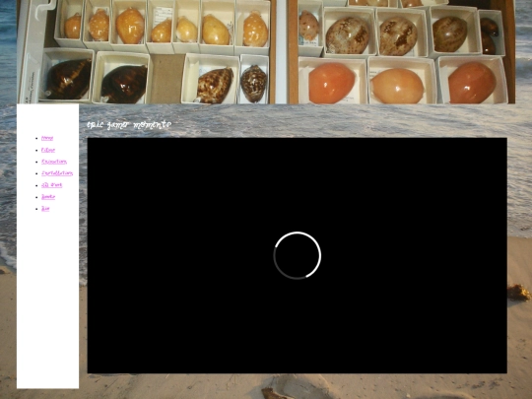This screenshot has width=532, height=399.
Task: Open the 2D Work link
Action: 51,185
